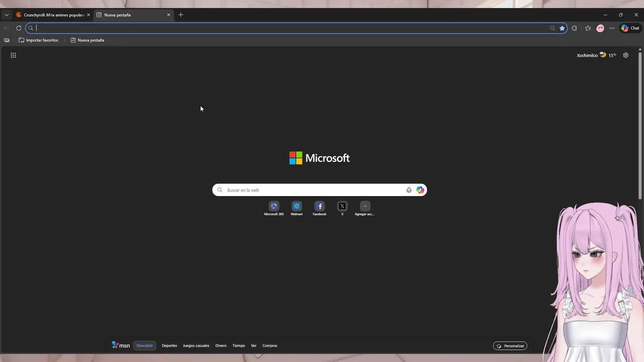Select the Tiempo feed tab
This screenshot has width=644, height=362.
pos(238,346)
